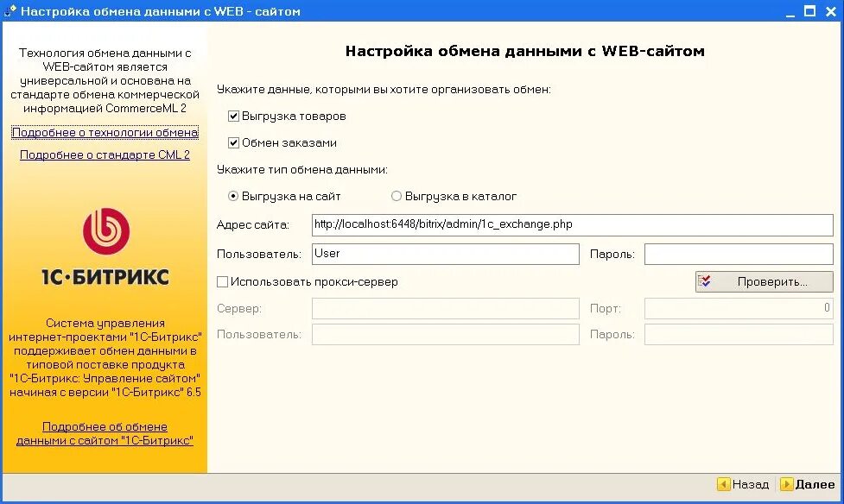844x504 pixels.
Task: Click the proxy Сервер field
Action: 445,309
